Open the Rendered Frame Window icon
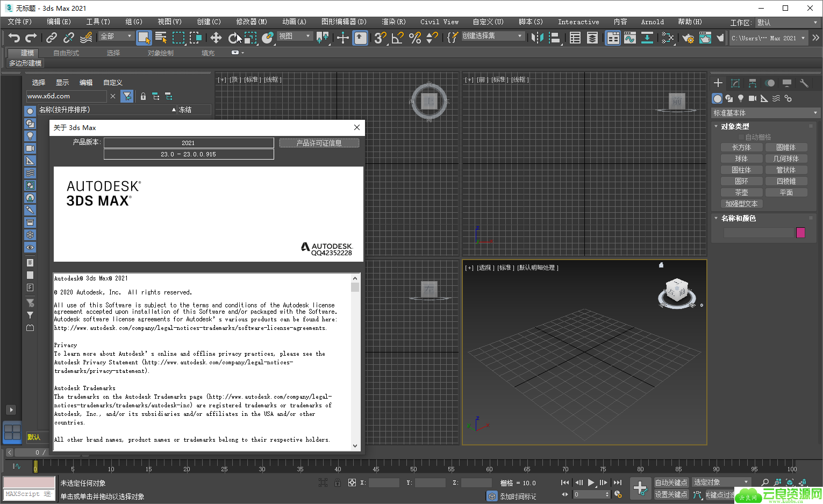The image size is (823, 504). pos(705,38)
